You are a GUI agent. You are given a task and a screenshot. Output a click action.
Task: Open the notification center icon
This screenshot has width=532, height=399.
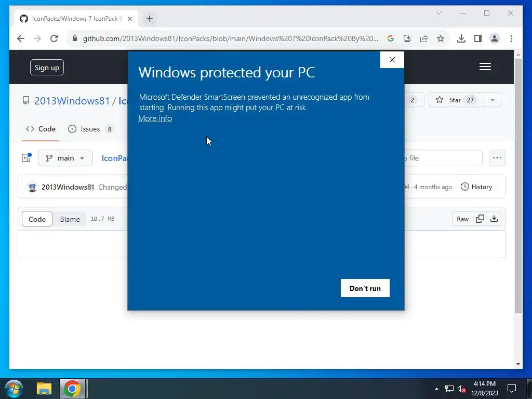(x=512, y=389)
